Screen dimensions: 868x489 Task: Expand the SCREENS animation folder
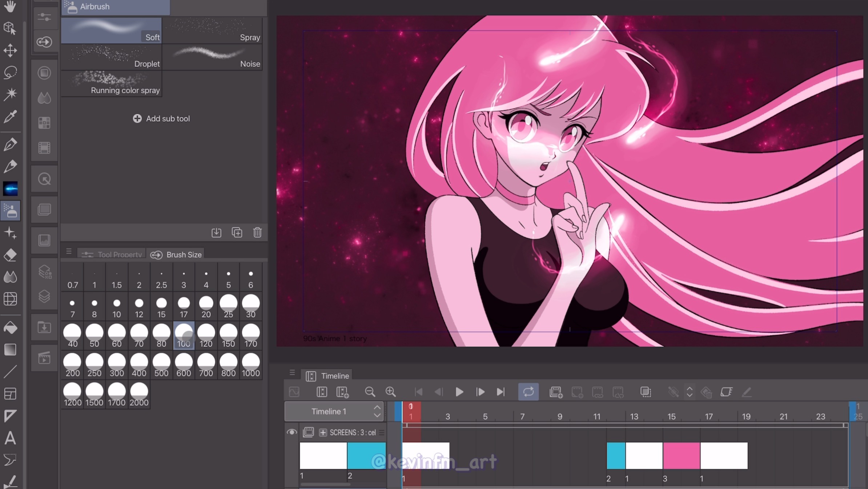tap(323, 432)
